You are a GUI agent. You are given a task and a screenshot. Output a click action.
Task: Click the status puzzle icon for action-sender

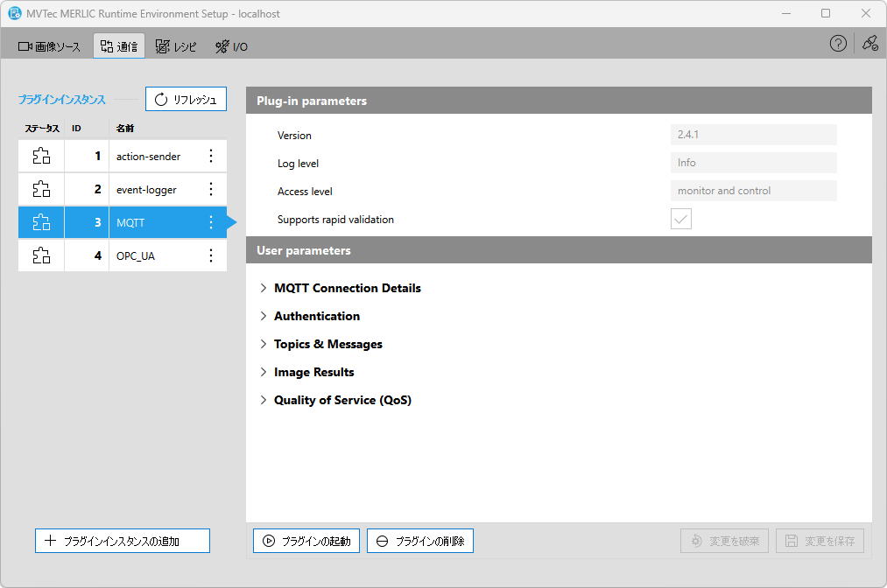coord(41,156)
